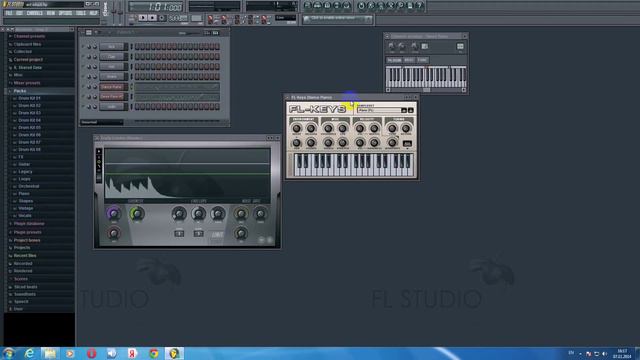The height and width of the screenshot is (360, 640).
Task: Select the Clap channel button
Action: (112, 57)
